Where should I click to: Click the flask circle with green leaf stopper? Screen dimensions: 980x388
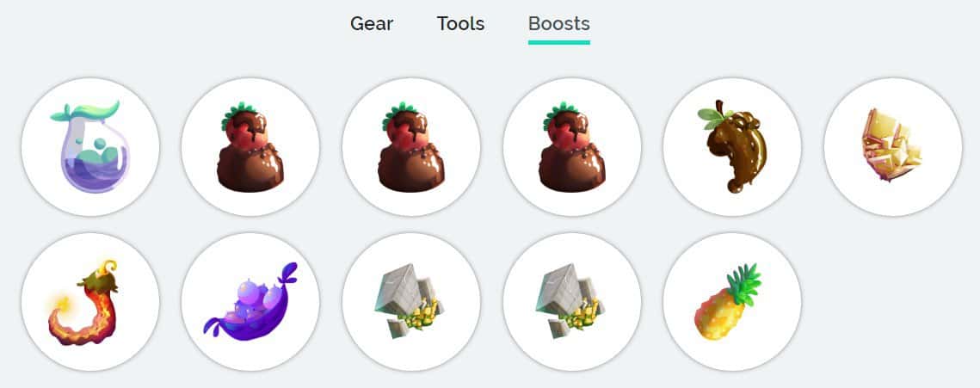click(90, 147)
